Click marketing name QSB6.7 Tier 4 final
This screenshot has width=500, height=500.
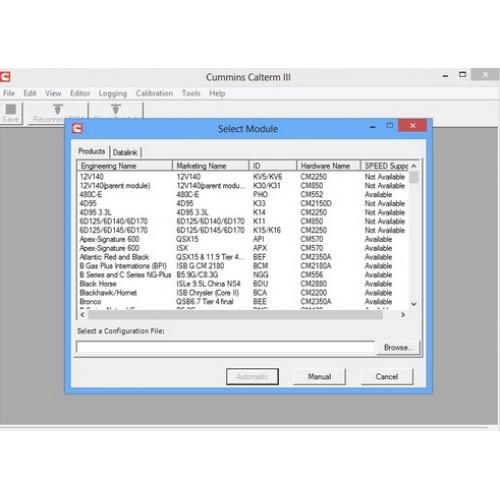[205, 302]
